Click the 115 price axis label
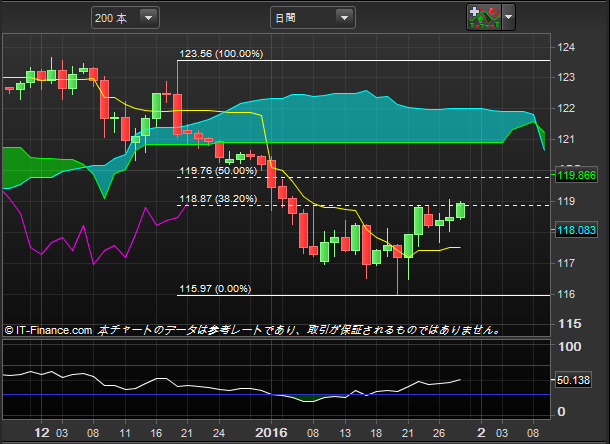 570,324
